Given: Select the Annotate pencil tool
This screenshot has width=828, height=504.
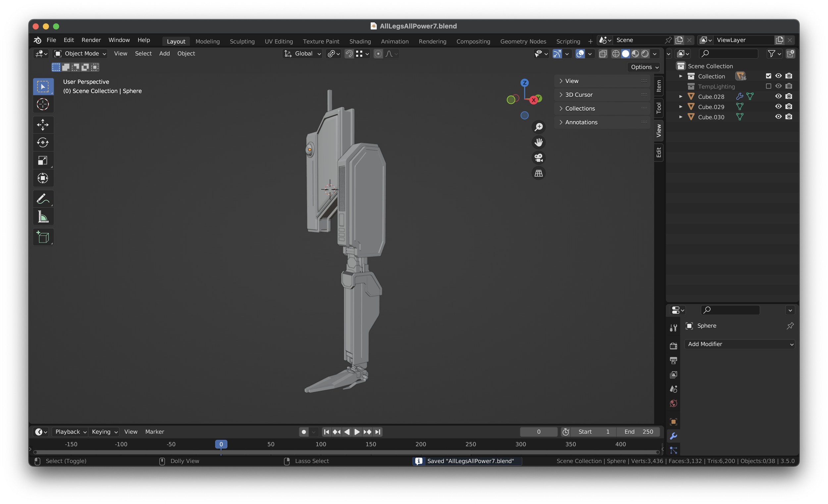Looking at the screenshot, I should [43, 199].
